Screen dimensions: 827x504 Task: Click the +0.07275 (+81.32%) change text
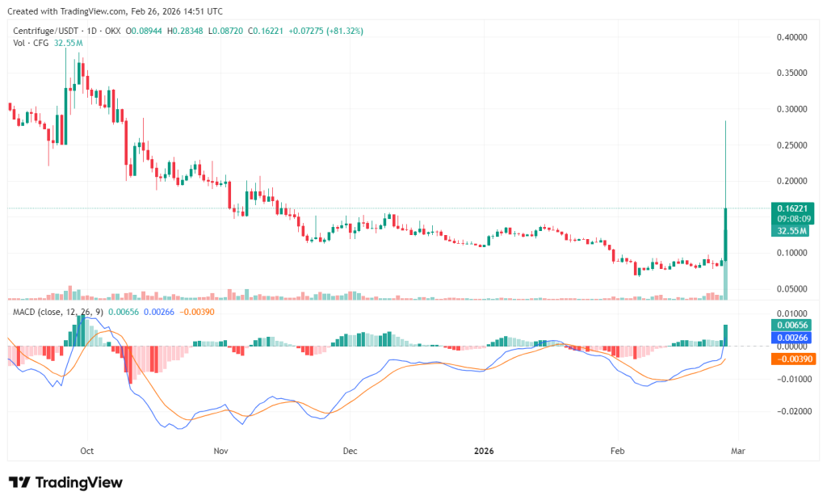click(326, 31)
